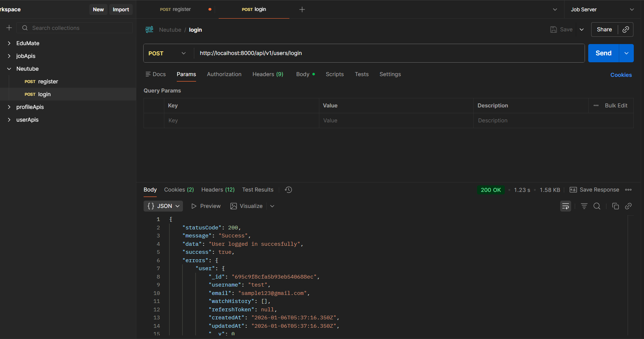Viewport: 644px width, 339px height.
Task: Expand the profileApis collection
Action: pos(9,107)
